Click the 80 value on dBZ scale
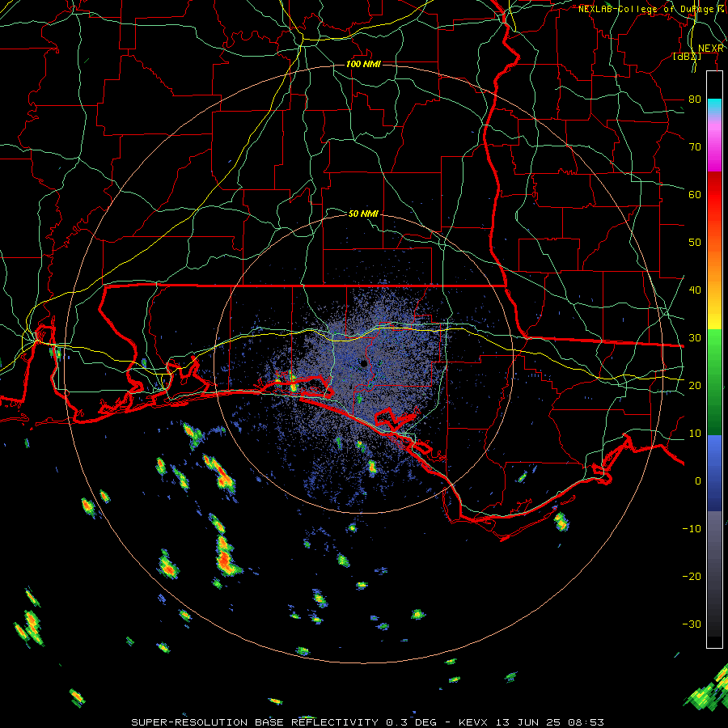This screenshot has width=728, height=728. 695,99
